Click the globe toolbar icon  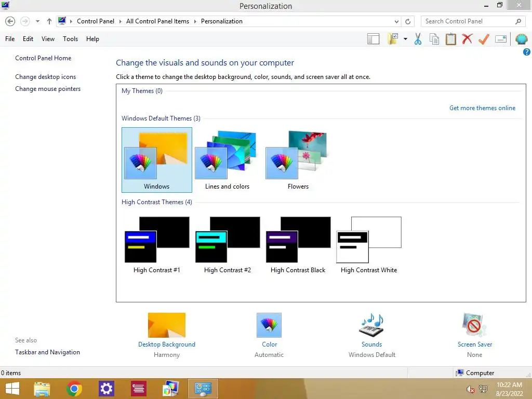point(521,39)
